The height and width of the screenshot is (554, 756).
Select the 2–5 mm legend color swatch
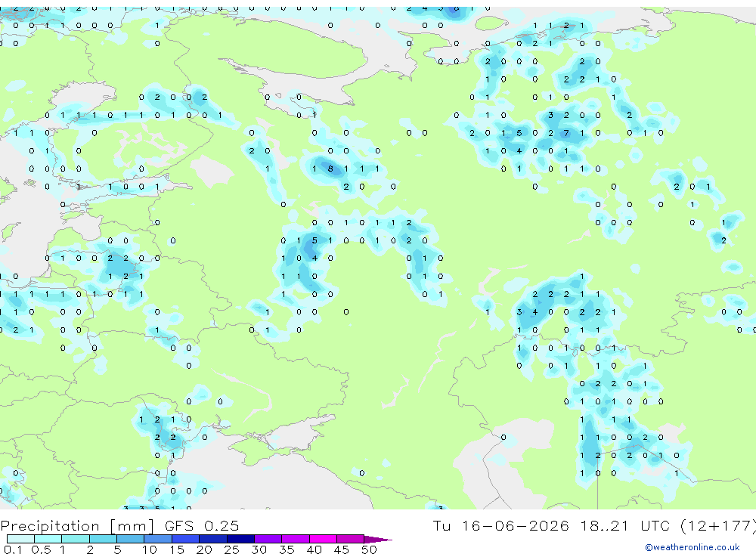click(x=103, y=539)
